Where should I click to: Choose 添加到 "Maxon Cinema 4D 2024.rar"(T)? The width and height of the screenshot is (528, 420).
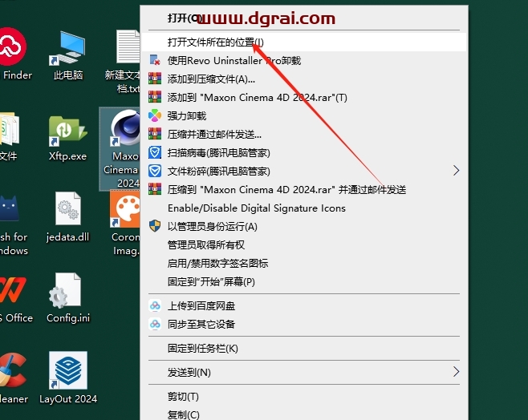(304, 98)
